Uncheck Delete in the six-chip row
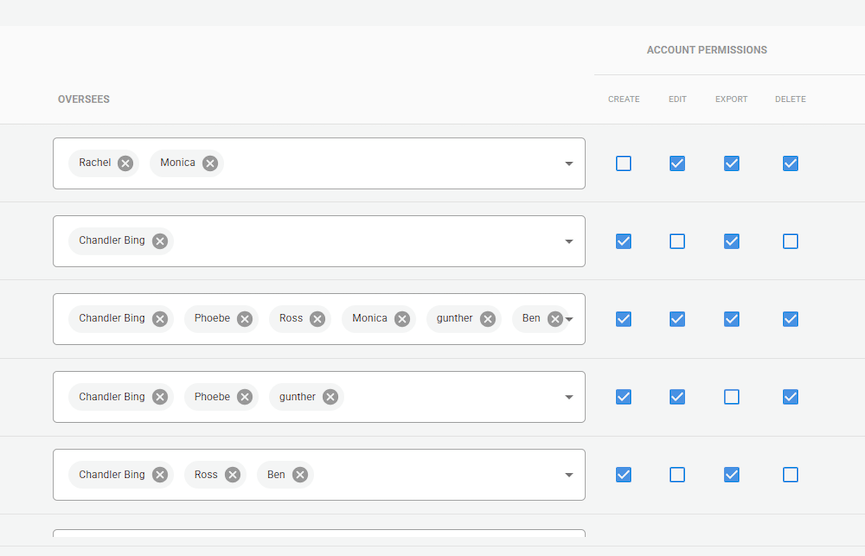This screenshot has height=556, width=865. [790, 319]
